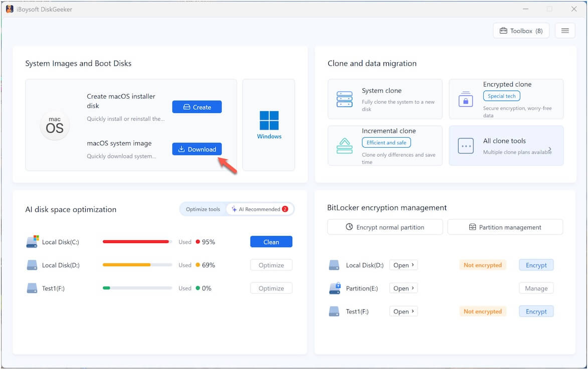588x369 pixels.
Task: Click Local Disk(D:) drive icon in BitLocker list
Action: coord(334,265)
